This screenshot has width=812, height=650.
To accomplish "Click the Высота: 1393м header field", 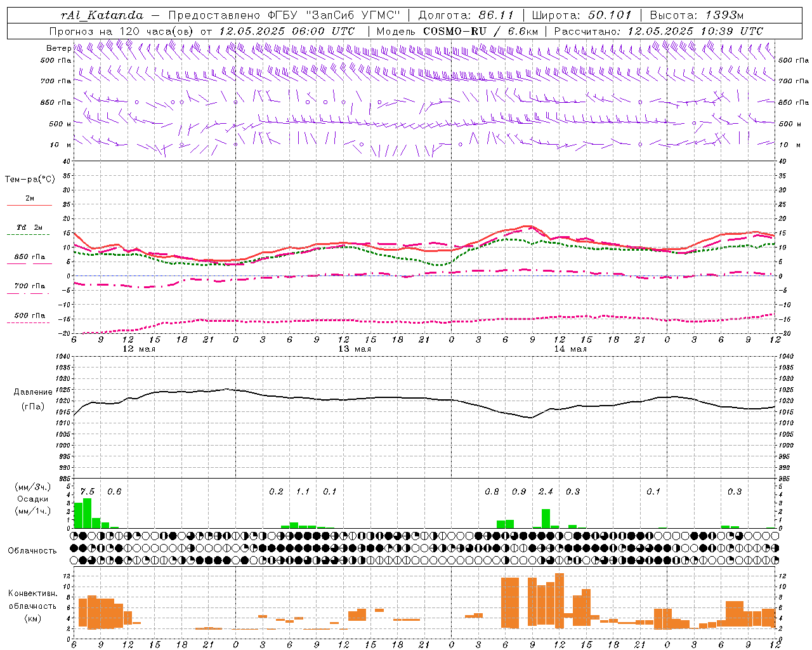I will [697, 15].
